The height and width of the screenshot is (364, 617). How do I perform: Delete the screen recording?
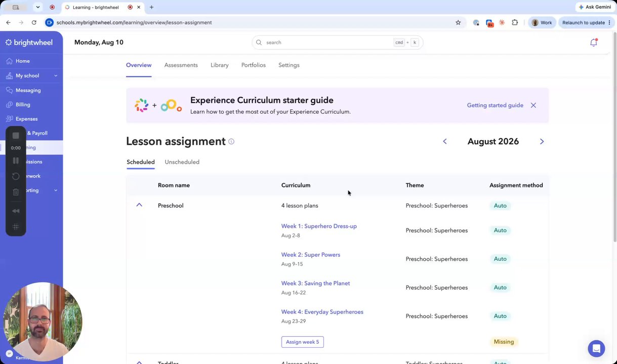(16, 192)
